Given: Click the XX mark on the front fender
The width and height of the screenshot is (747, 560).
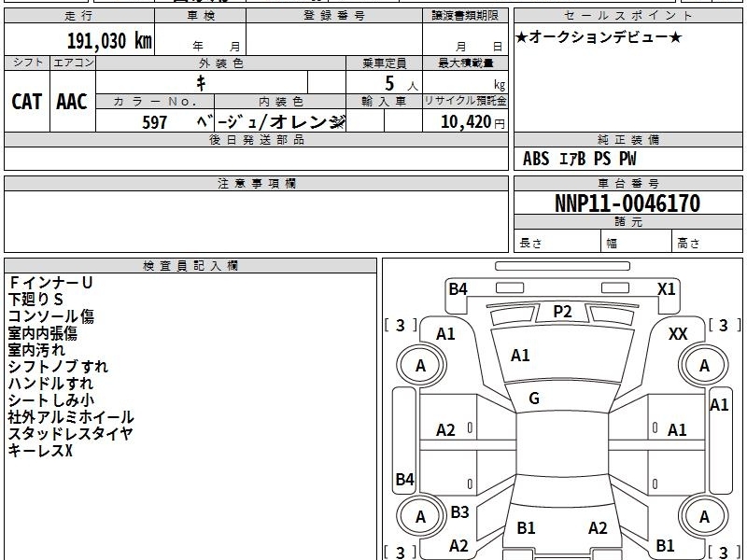Looking at the screenshot, I should pyautogui.click(x=678, y=334).
